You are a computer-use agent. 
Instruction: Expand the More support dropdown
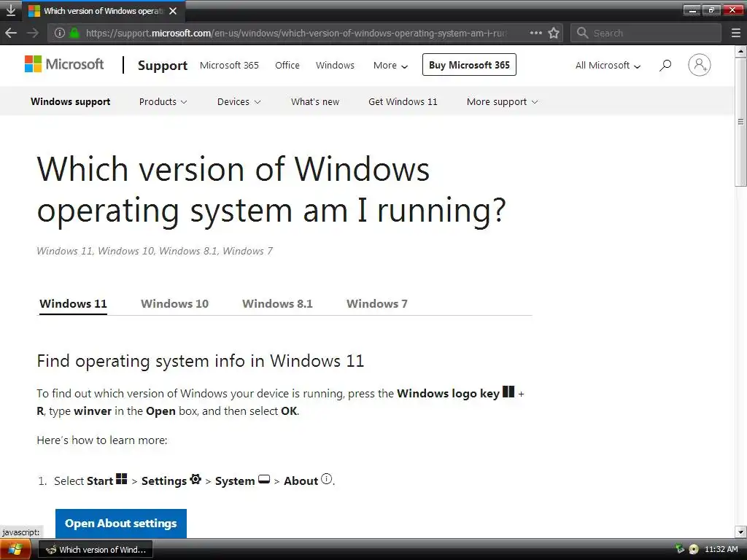click(502, 101)
